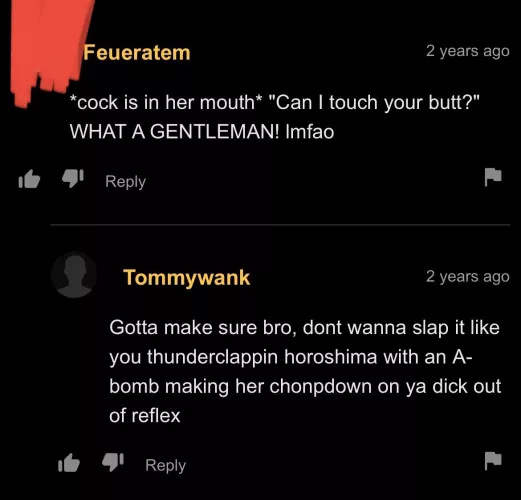521x500 pixels.
Task: Open the Tommywank user profile link
Action: [x=186, y=277]
